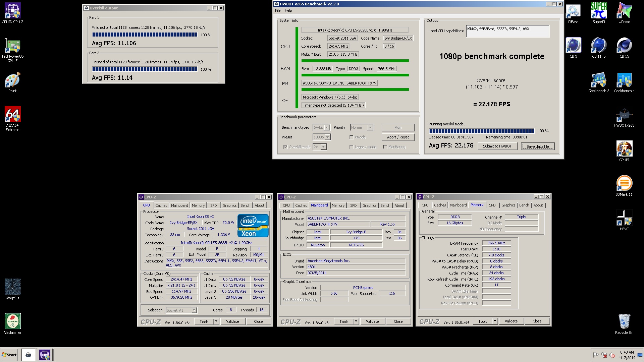Click the Part 2 progress bar
Viewport: 644px width, 362px height.
(145, 69)
